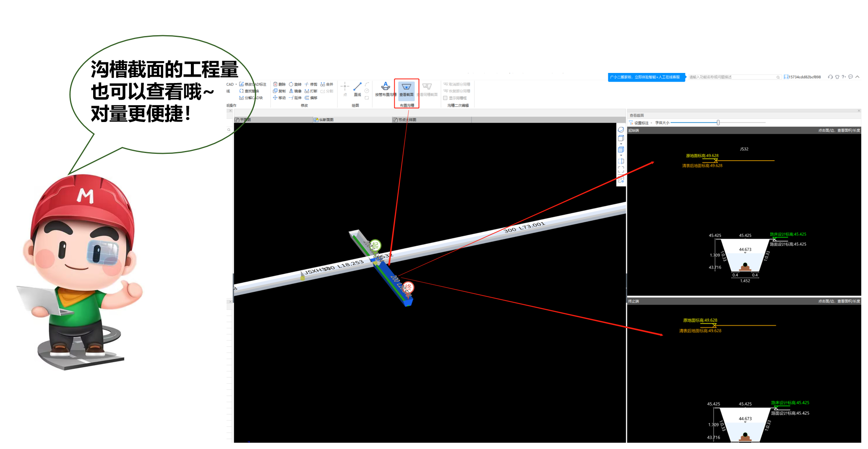
Task: Click the fit-to-window dashed frame icon
Action: point(621,169)
